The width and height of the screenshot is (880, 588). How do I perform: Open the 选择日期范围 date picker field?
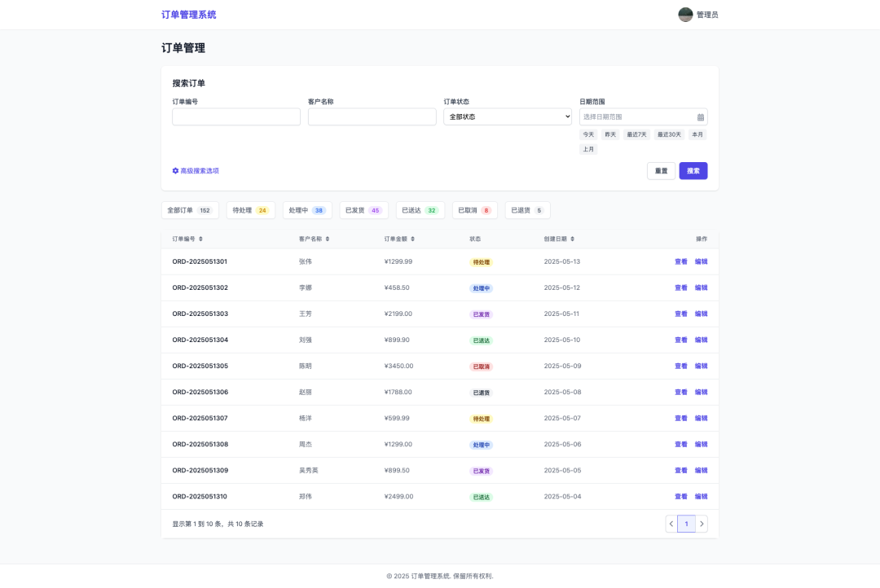(x=643, y=116)
